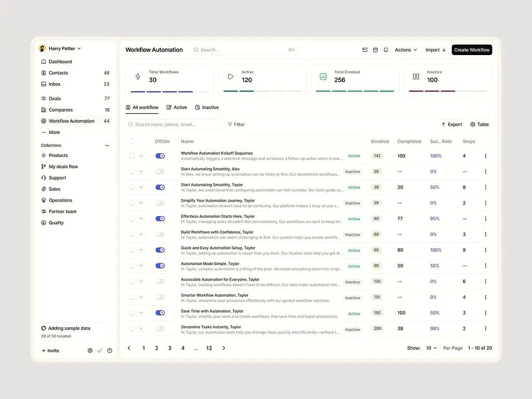Click the calendar icon in header
This screenshot has height=399, width=532.
point(375,50)
